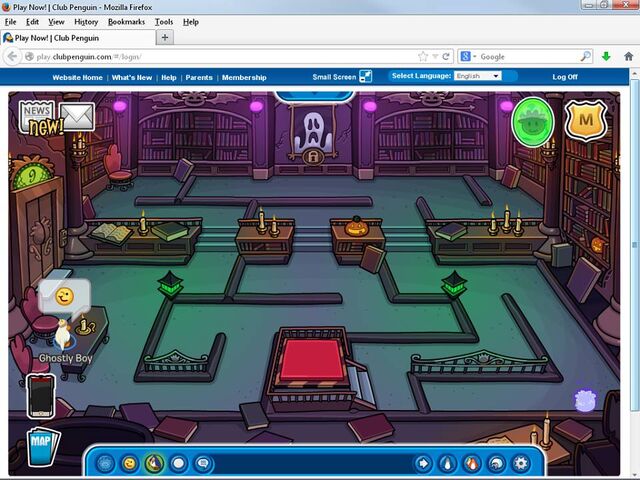The height and width of the screenshot is (480, 640).
Task: Open the What's New link
Action: tap(132, 77)
